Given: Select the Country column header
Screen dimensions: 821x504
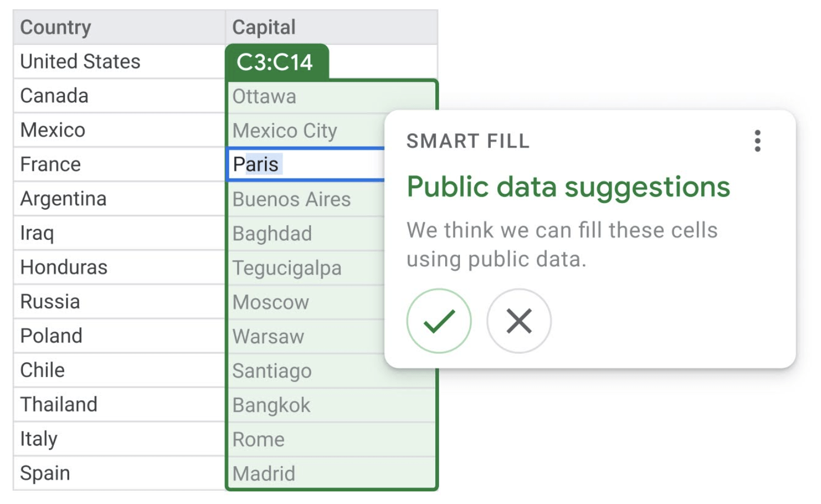Looking at the screenshot, I should pos(55,26).
